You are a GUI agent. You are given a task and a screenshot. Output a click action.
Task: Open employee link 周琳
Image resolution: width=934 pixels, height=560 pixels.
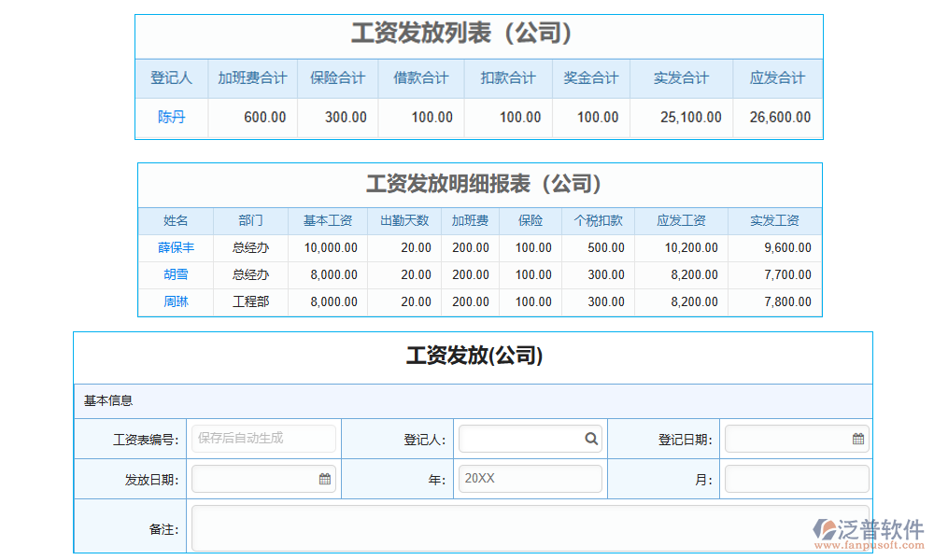(x=176, y=302)
